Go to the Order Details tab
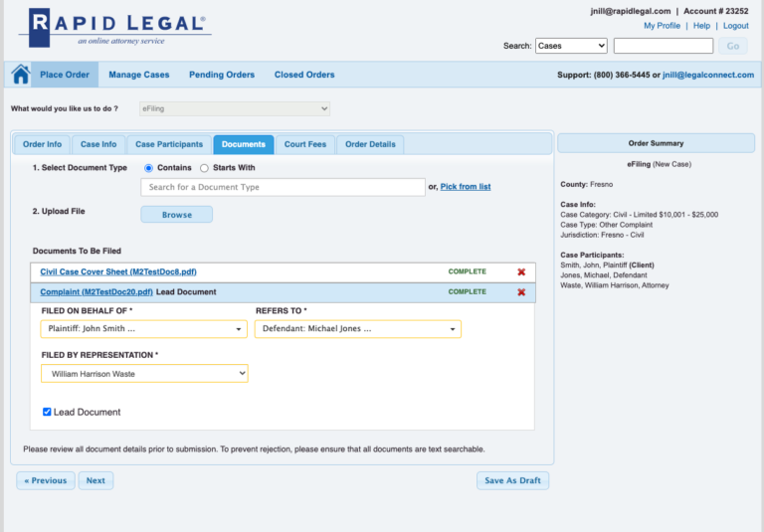Viewport: 764px width, 532px height. [x=370, y=144]
